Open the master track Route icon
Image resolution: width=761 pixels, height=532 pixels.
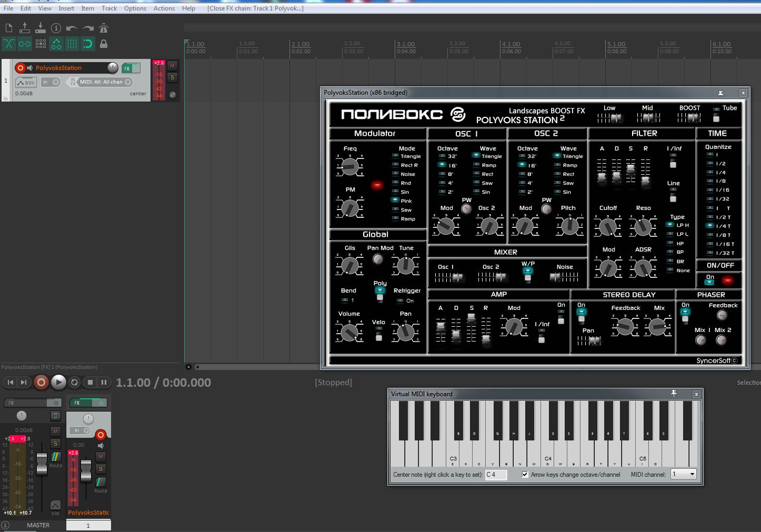[56, 457]
